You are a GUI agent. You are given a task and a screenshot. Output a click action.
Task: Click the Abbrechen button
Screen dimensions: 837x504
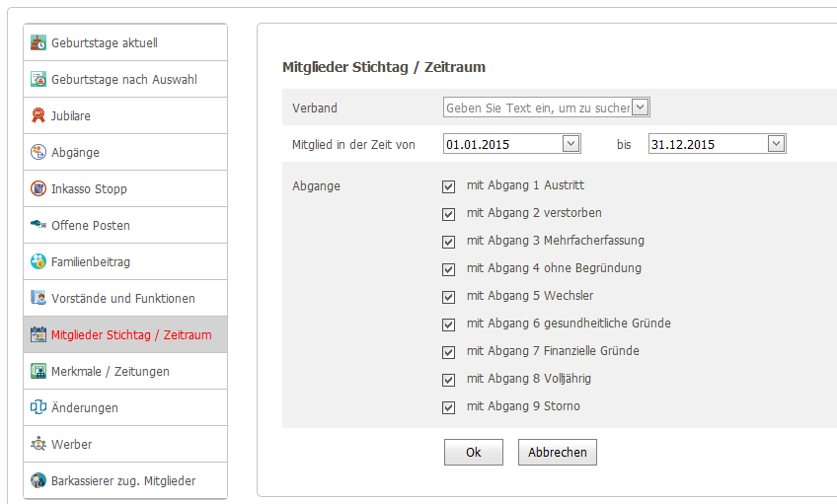point(558,453)
